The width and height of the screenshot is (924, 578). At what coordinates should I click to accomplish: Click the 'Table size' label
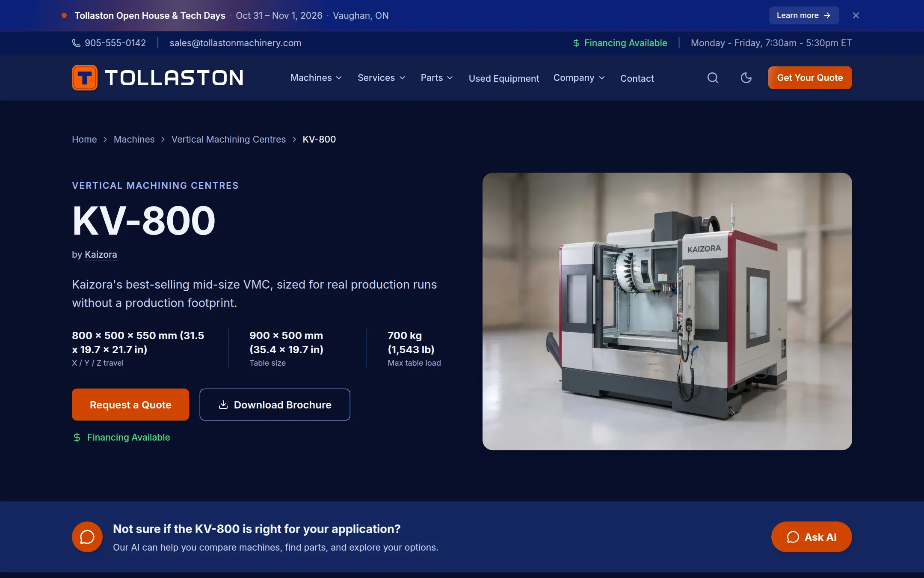click(267, 363)
